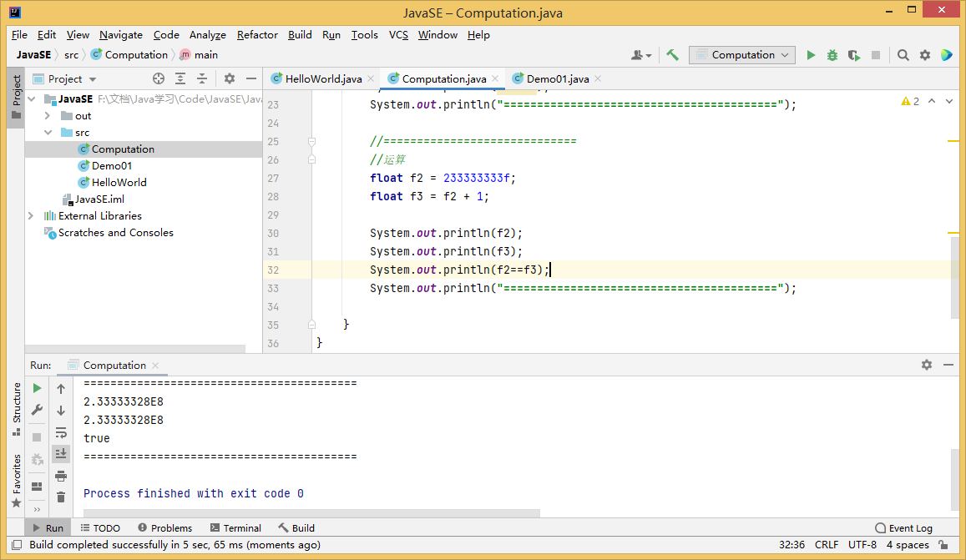The image size is (966, 560).
Task: Close the Computation run tab
Action: 155,366
